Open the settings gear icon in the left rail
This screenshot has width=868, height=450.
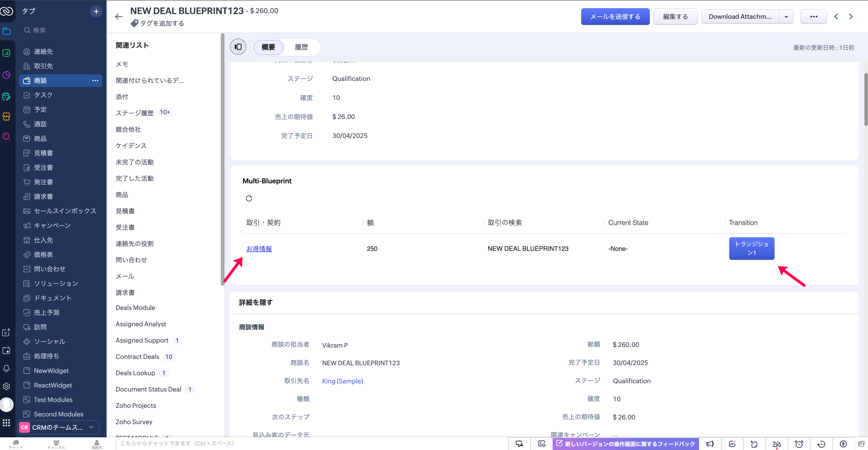tap(6, 386)
